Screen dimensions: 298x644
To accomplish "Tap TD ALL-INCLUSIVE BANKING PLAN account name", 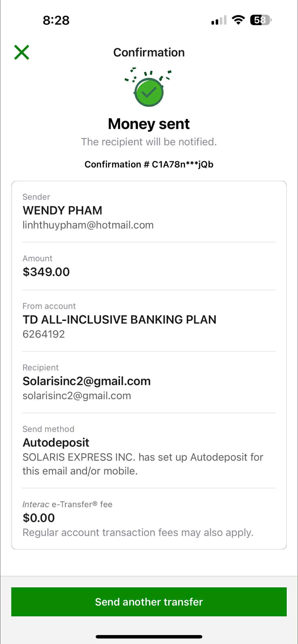I will (x=119, y=320).
